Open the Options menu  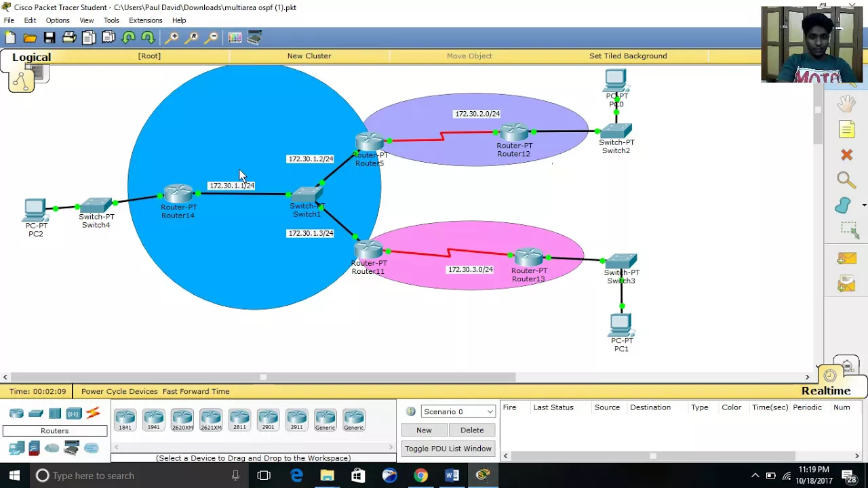58,20
